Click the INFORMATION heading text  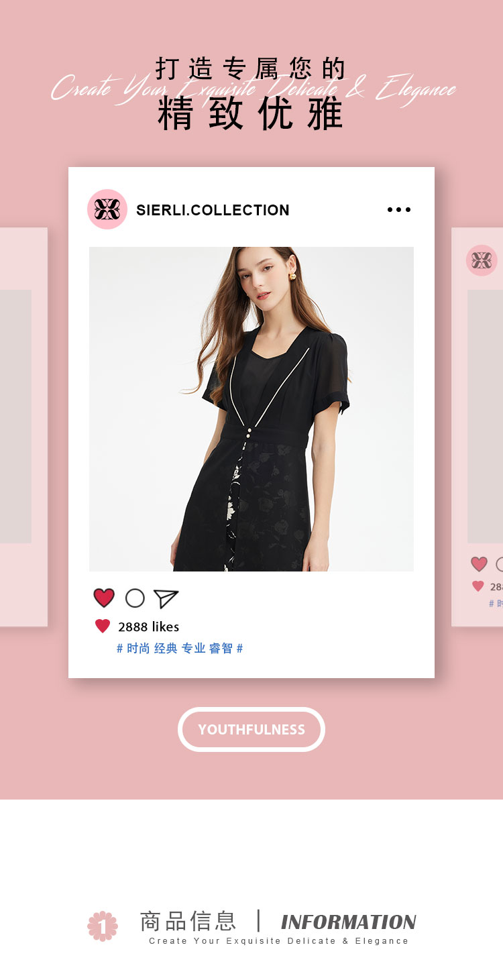pyautogui.click(x=349, y=922)
